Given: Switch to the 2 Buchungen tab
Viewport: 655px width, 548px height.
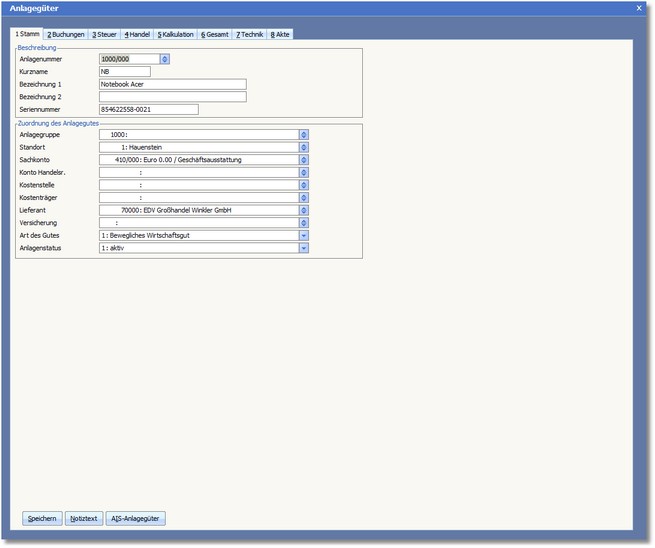Looking at the screenshot, I should [x=66, y=34].
